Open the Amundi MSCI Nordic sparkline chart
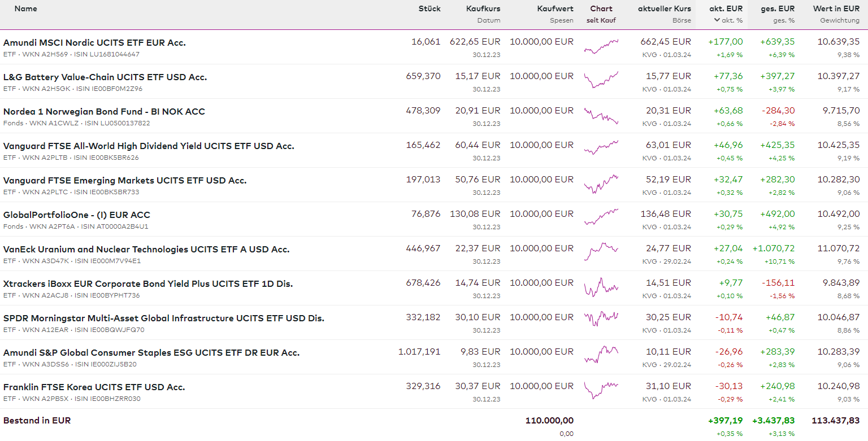 (x=601, y=47)
